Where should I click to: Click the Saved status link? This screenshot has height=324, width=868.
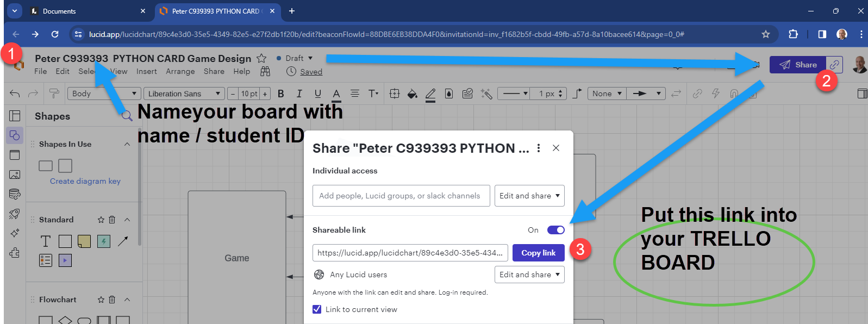311,72
